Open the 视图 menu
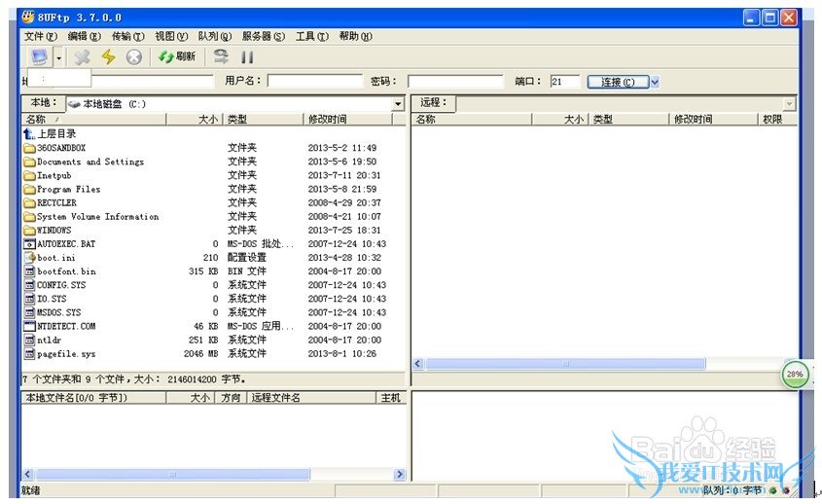822x504 pixels. tap(171, 36)
